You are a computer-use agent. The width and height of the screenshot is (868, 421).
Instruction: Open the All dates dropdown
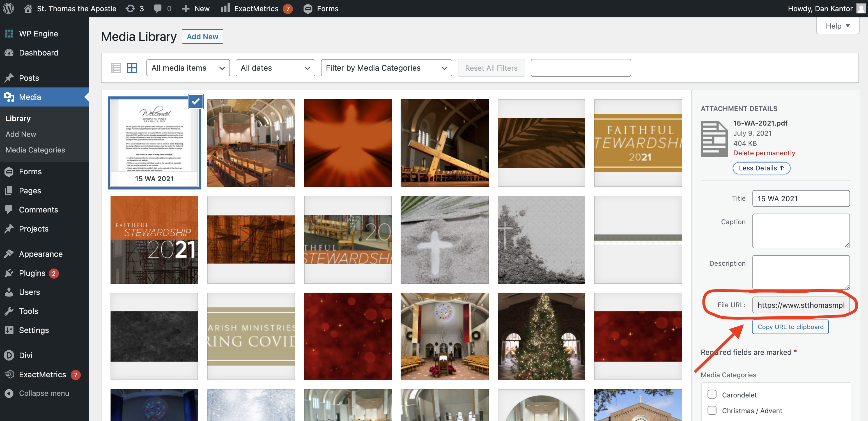coord(275,68)
